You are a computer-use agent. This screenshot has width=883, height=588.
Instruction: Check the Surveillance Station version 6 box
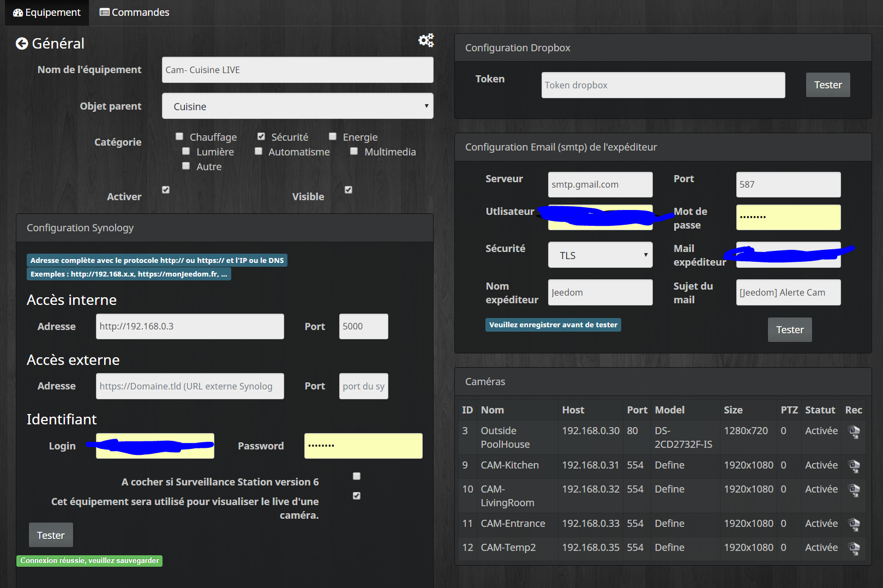point(357,476)
